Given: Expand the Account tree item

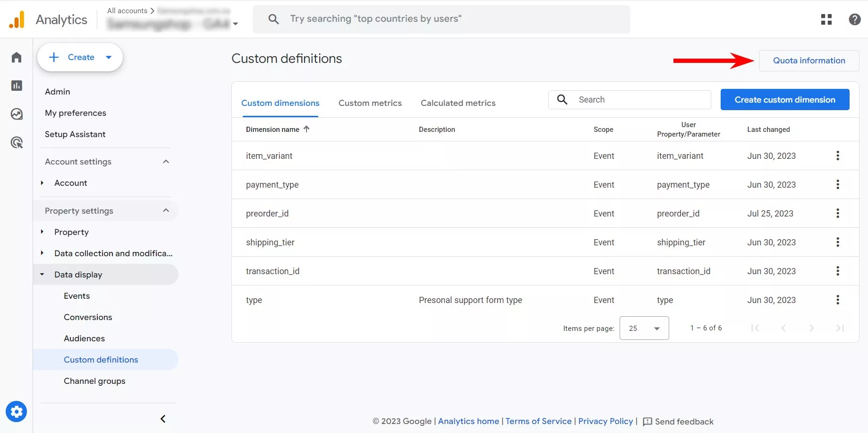Looking at the screenshot, I should click(x=42, y=183).
